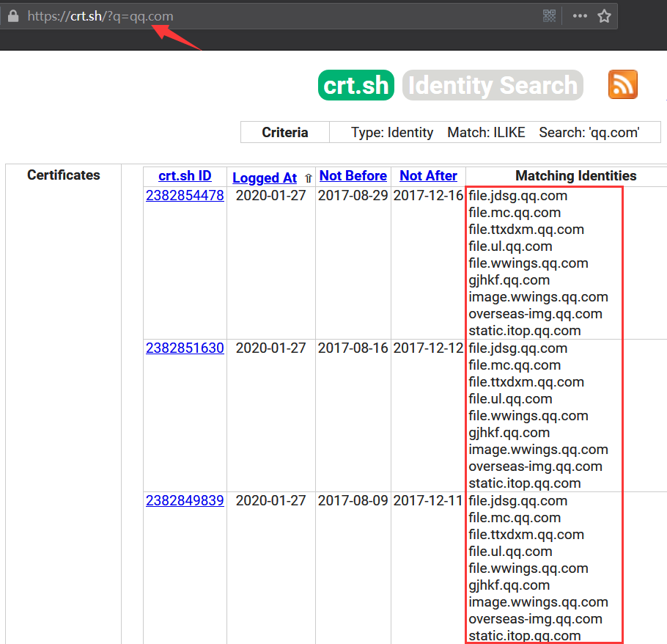Click image.wwings.qq.com in certificate 2382849839

[539, 602]
